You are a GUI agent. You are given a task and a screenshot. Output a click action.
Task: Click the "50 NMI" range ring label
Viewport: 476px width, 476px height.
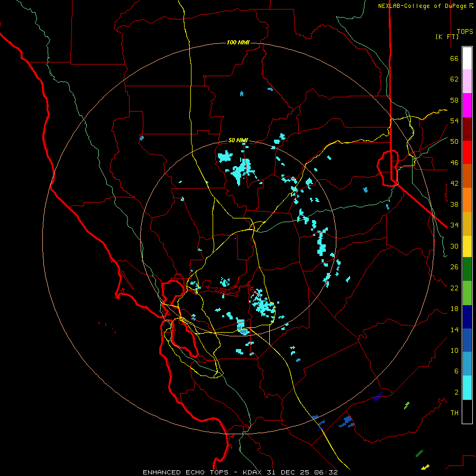coord(238,140)
